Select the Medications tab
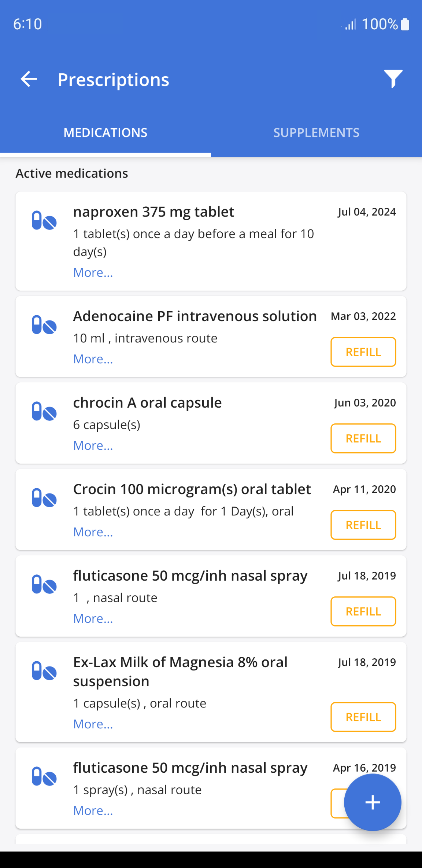This screenshot has width=422, height=868. (105, 133)
